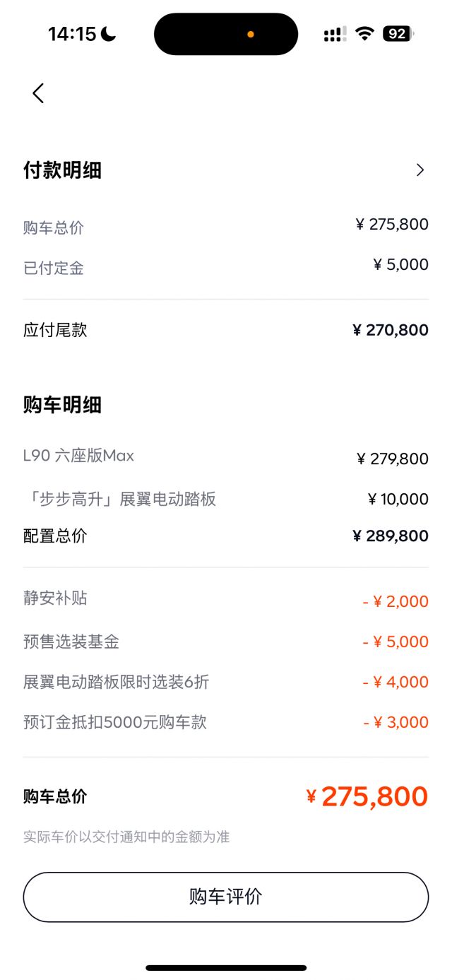Tap the 购车评价 review button

pos(226,896)
